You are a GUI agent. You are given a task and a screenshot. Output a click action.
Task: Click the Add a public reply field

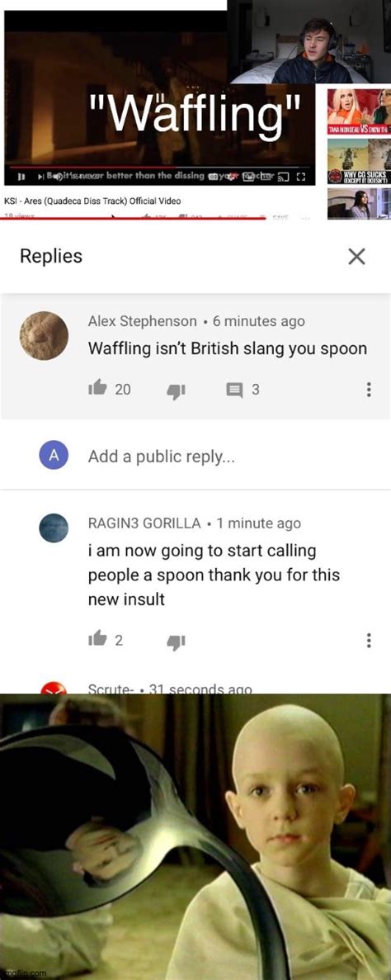coord(225,457)
